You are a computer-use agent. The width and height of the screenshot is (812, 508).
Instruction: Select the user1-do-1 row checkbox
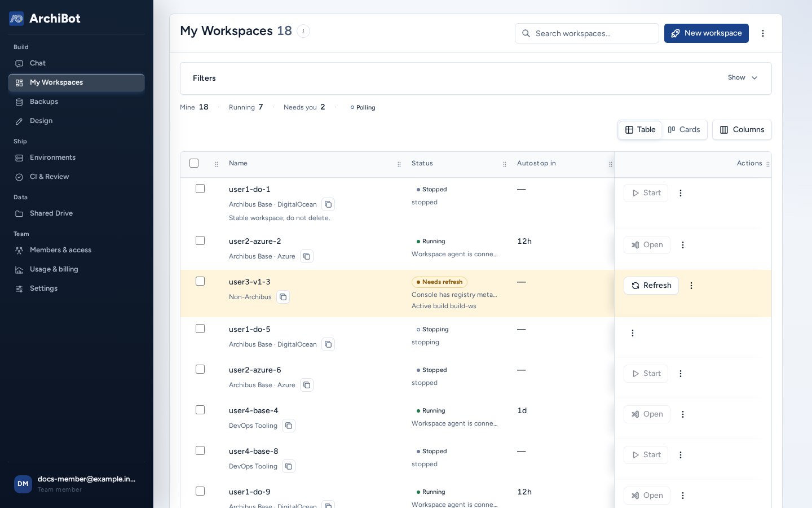click(x=200, y=189)
